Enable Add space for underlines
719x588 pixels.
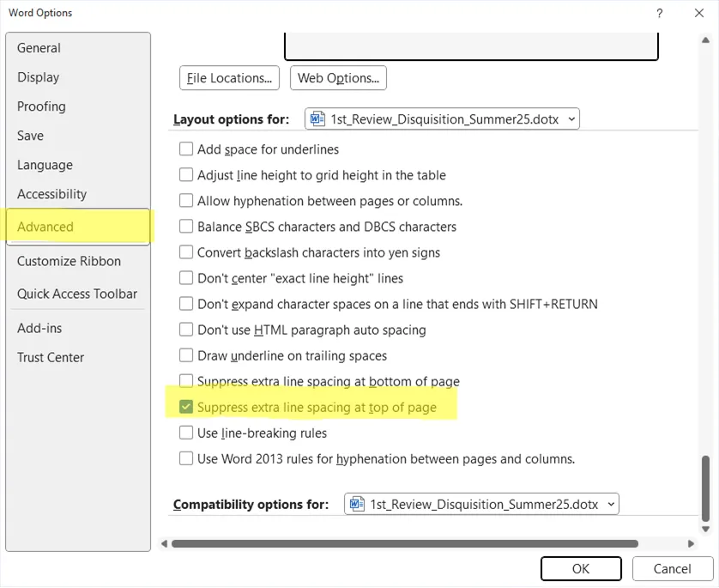point(185,149)
